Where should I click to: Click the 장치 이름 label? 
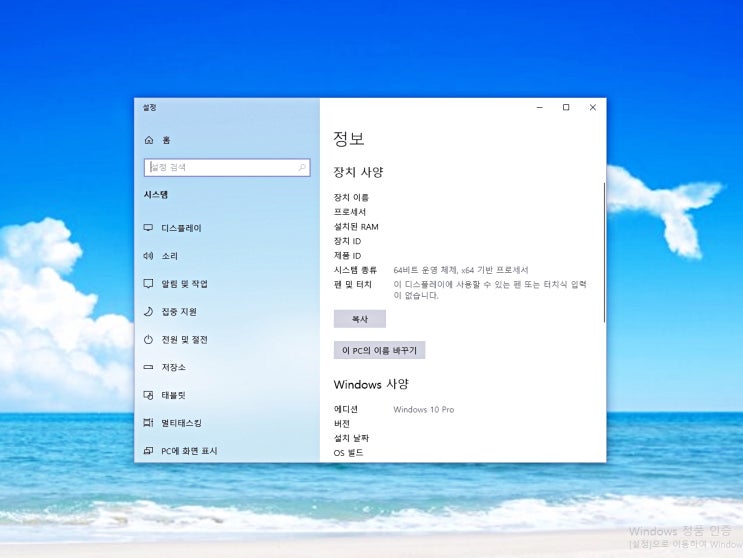pos(351,198)
